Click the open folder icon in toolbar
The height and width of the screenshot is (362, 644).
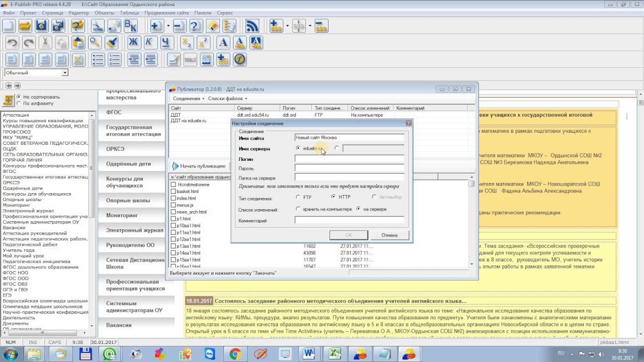coord(25,26)
